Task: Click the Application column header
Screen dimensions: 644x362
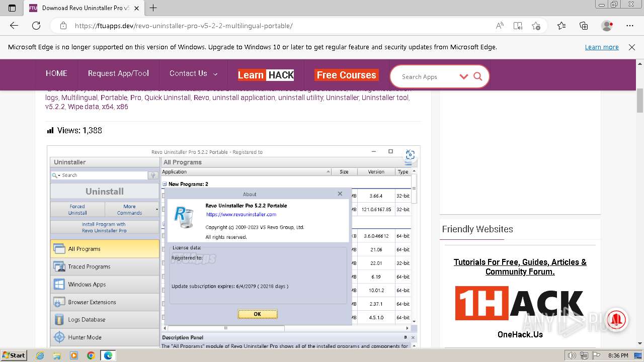Action: point(246,171)
